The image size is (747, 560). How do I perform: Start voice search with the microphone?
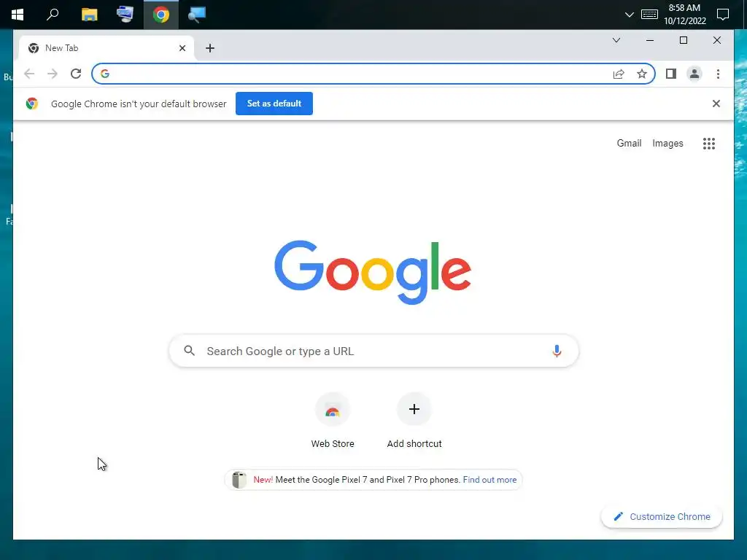point(557,351)
